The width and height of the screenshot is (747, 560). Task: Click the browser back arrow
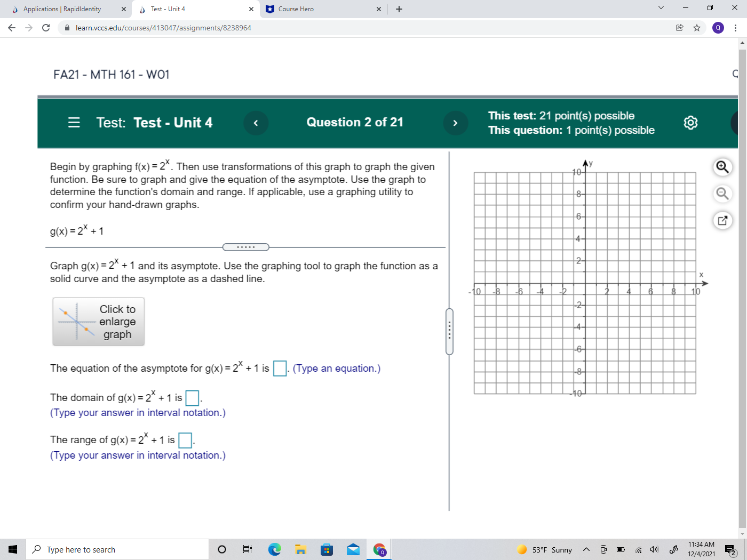[x=12, y=28]
